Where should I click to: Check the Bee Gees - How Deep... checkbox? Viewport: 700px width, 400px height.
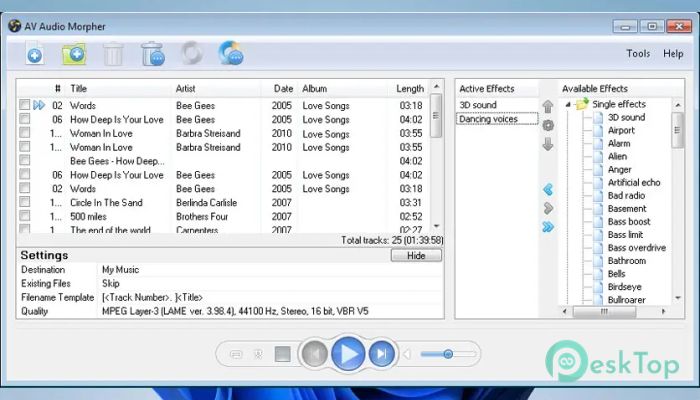25,160
